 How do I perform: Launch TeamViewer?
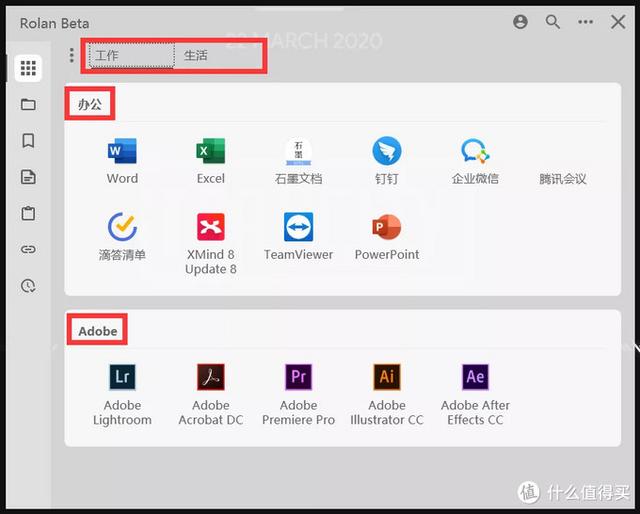pos(298,237)
